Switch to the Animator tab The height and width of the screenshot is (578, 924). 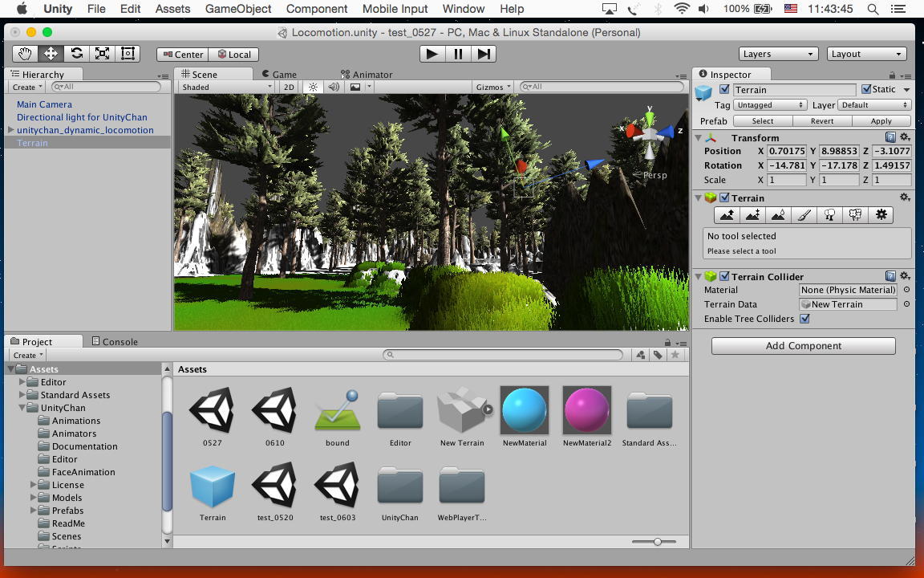[367, 75]
